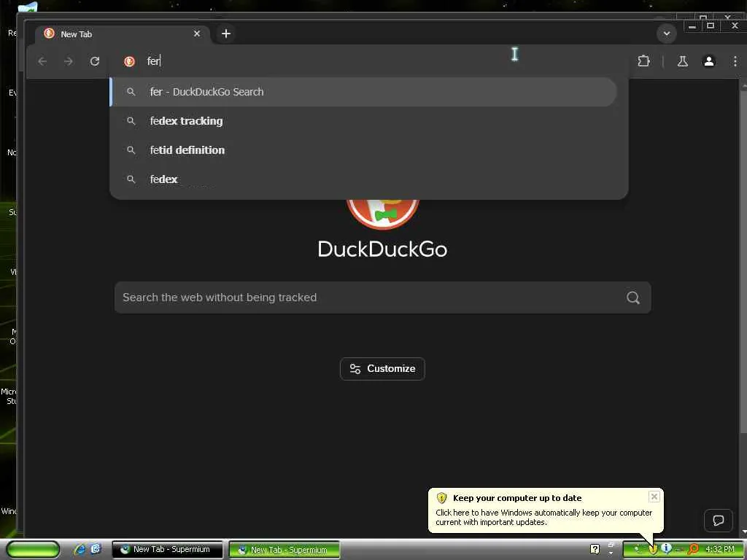The height and width of the screenshot is (560, 747).
Task: Click the 4:32 PM clock
Action: click(720, 550)
